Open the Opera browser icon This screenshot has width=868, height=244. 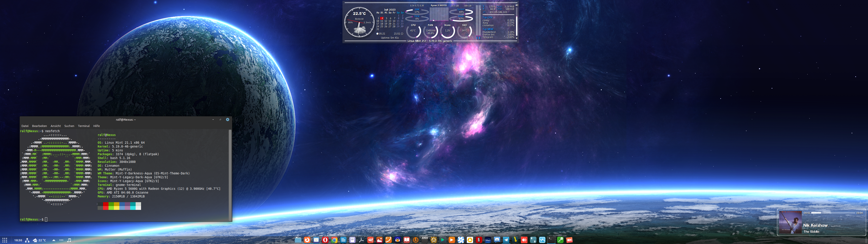pos(325,240)
